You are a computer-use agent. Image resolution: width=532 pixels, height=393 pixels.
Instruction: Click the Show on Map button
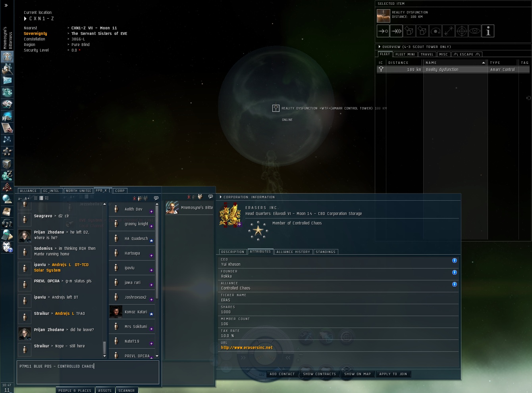tap(358, 374)
